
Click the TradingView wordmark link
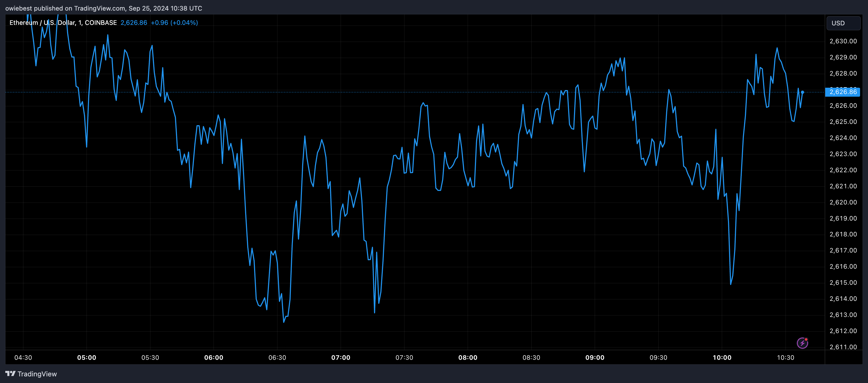[37, 374]
